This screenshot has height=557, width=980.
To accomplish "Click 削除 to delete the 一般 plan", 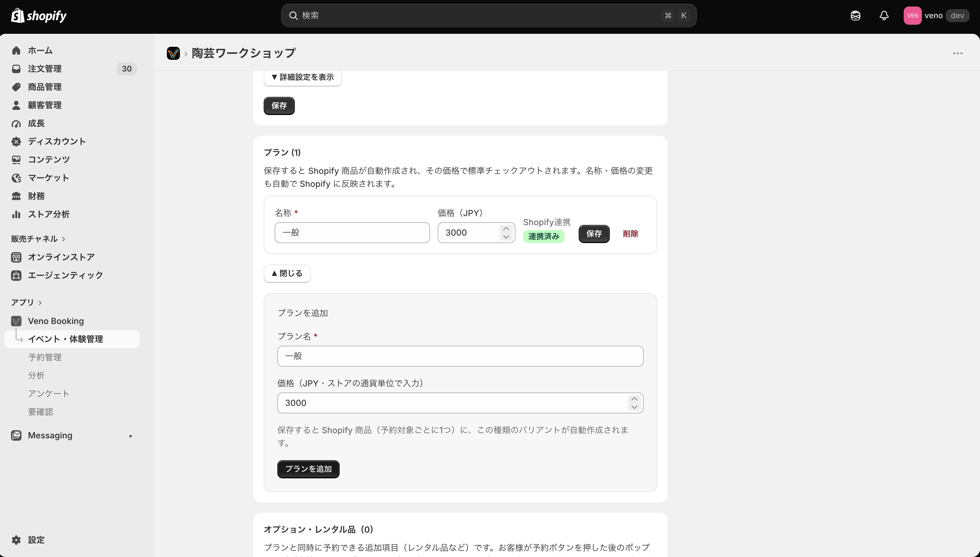I will pos(630,234).
